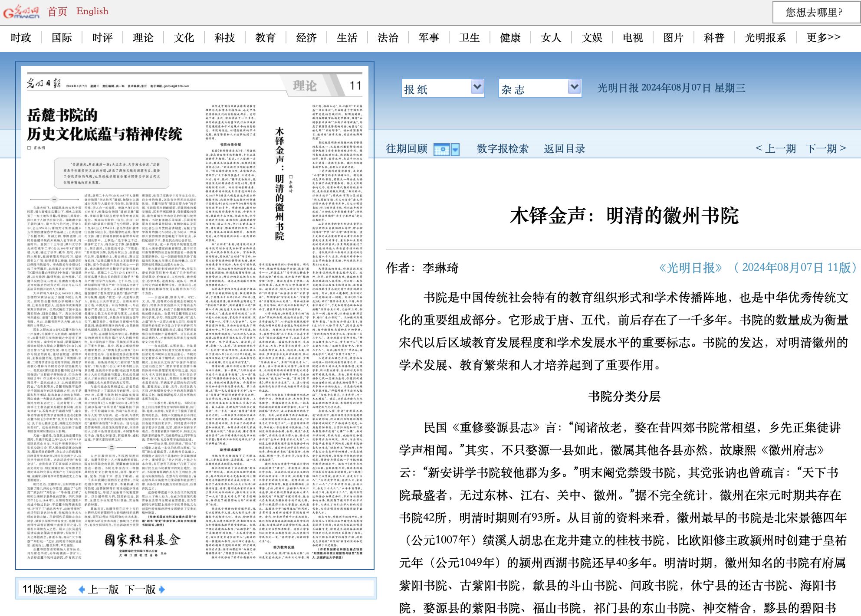
Task: Click the author line 作者：李琳琦
Action: (422, 268)
